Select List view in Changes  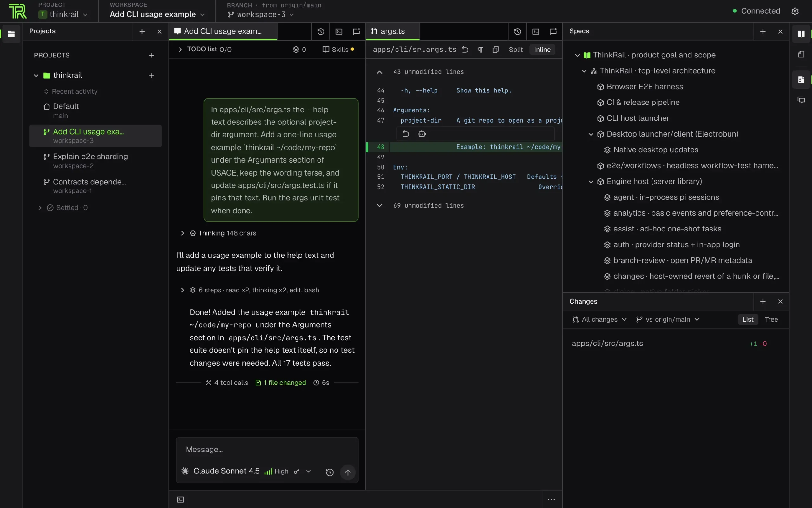(x=748, y=319)
